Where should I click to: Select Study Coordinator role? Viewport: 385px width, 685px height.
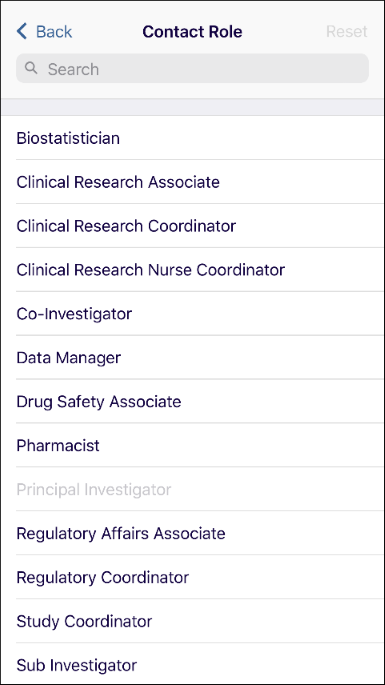192,621
